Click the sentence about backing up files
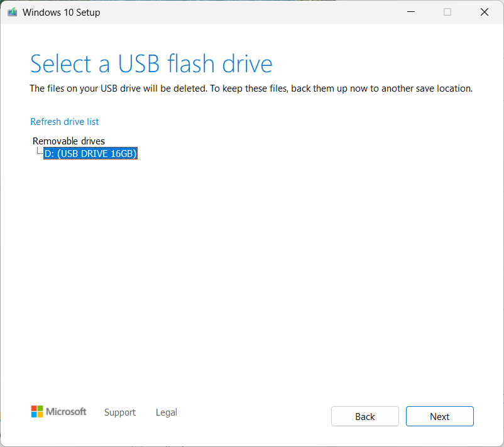This screenshot has width=504, height=447. (x=341, y=89)
